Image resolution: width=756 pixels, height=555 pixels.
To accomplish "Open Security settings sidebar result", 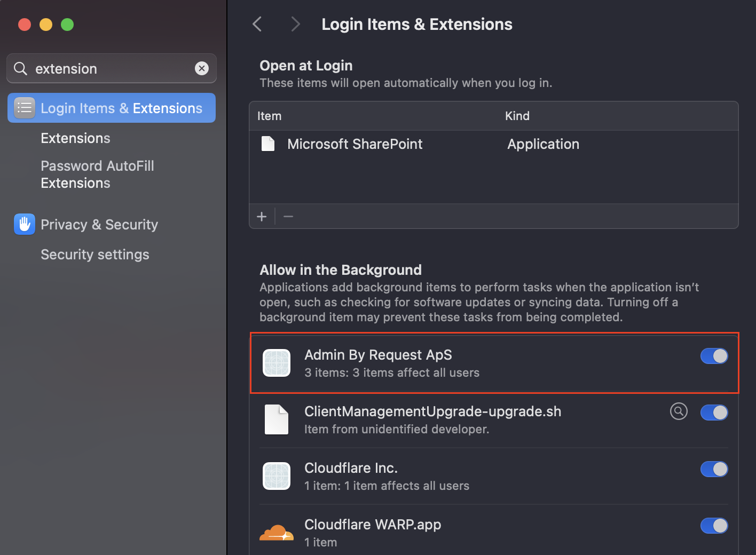I will tap(95, 255).
